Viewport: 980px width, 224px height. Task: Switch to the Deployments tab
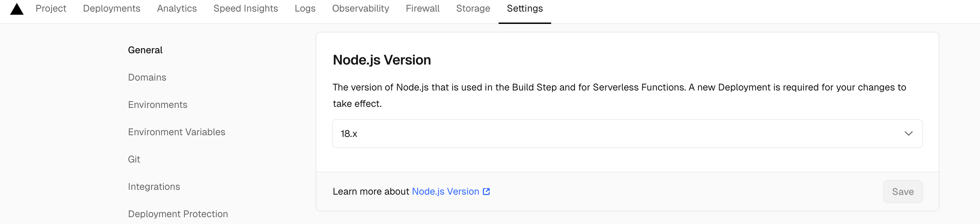[x=112, y=9]
